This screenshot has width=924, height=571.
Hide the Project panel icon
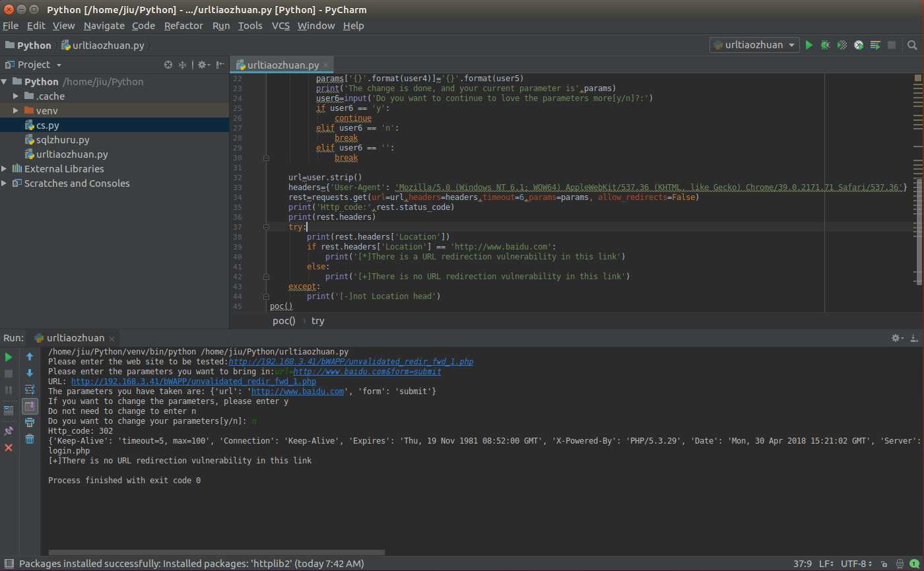point(220,65)
